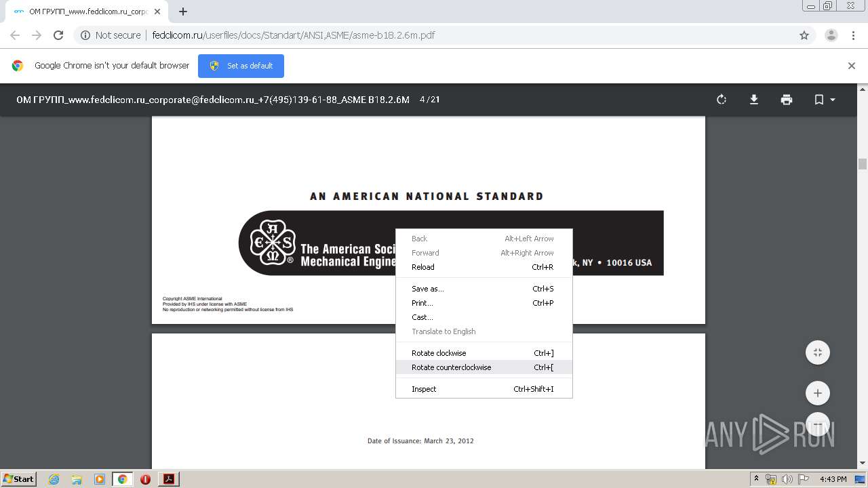Image resolution: width=868 pixels, height=488 pixels.
Task: Close the ОМ ГРУПП tab
Action: pyautogui.click(x=157, y=12)
